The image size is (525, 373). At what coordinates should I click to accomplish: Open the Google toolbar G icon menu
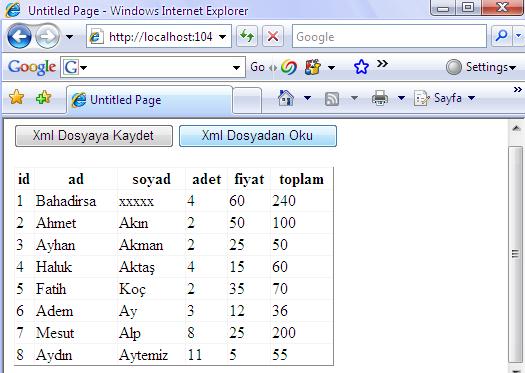(75, 67)
